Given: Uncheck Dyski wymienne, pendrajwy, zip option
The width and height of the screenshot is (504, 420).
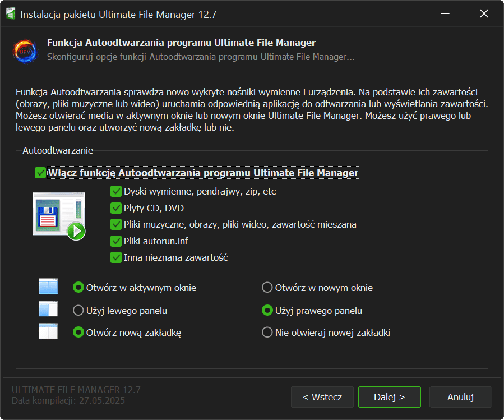Looking at the screenshot, I should [116, 191].
